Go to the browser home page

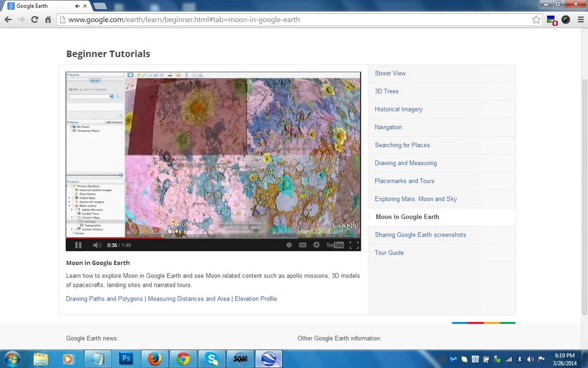pyautogui.click(x=48, y=19)
